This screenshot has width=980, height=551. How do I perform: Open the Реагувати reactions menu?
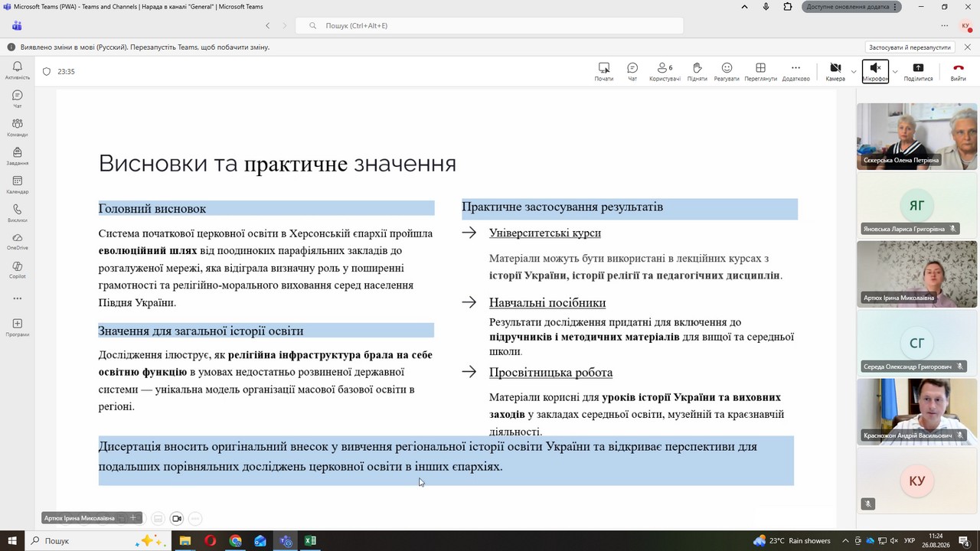coord(727,72)
